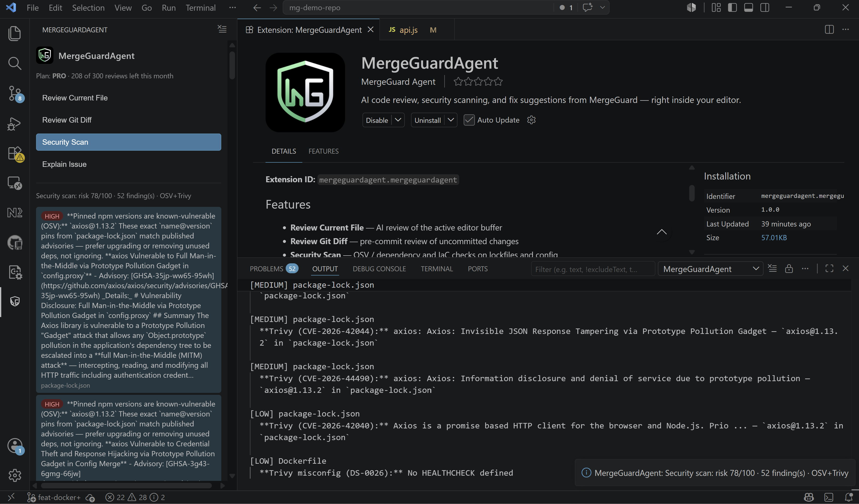Go forward with the navigation arrow
Viewport: 859px width, 504px height.
(273, 7)
